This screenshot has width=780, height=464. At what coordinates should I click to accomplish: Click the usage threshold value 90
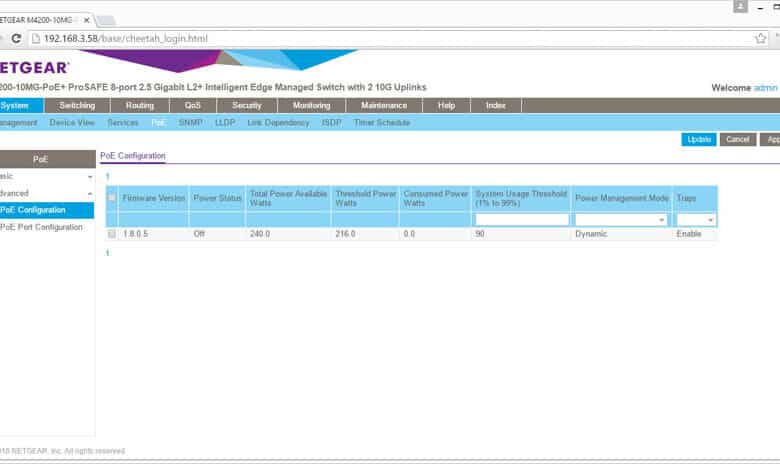pos(480,234)
